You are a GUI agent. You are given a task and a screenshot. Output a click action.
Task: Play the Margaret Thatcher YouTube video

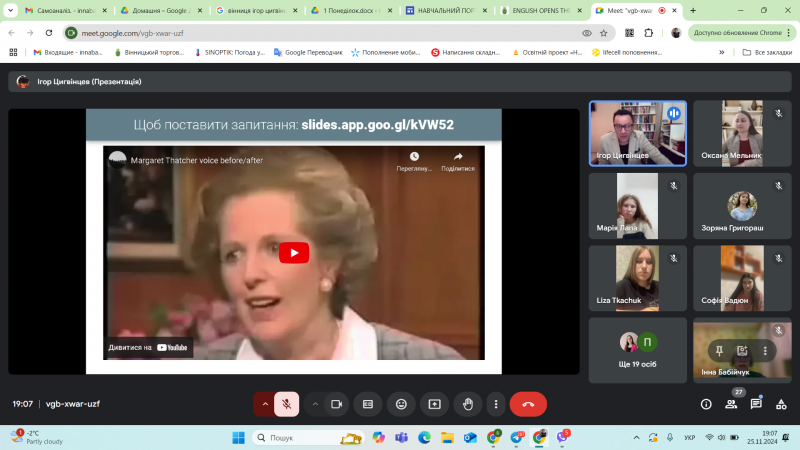pyautogui.click(x=294, y=253)
